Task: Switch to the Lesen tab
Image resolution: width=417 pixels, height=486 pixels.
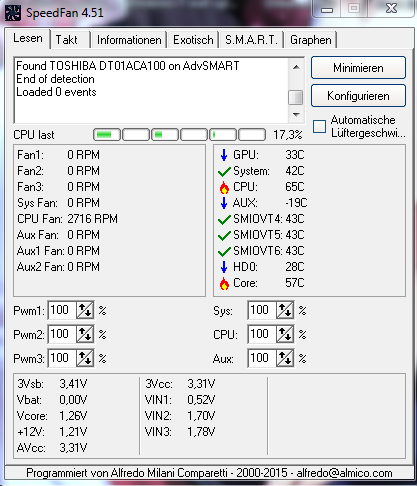Action: click(28, 38)
